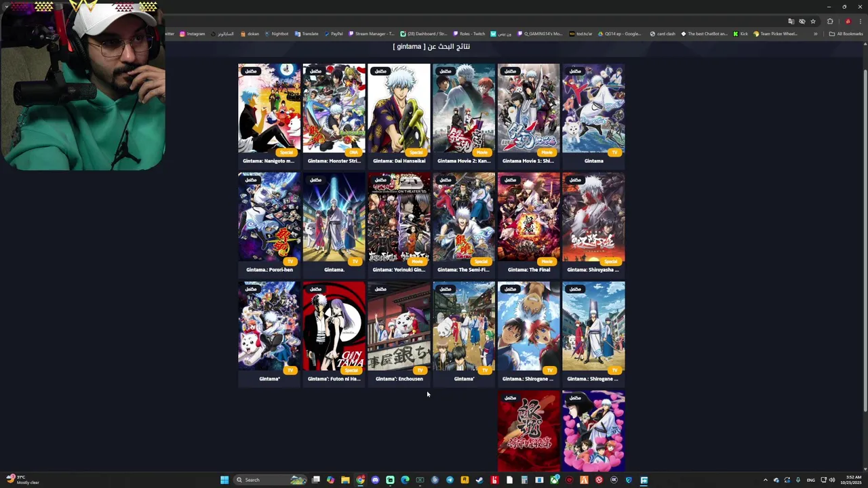Click the Special badge on Gintama: Dai Hanseikai
Screen dimensions: 868x488
416,152
